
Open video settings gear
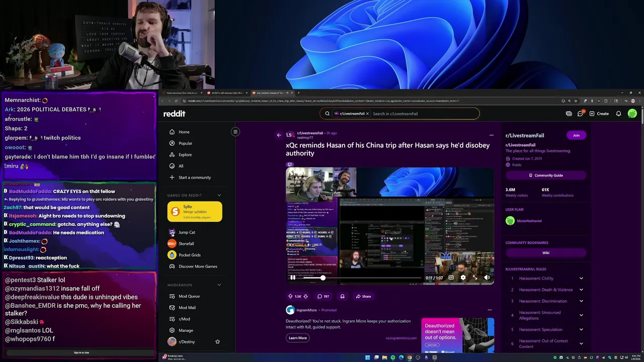tap(463, 278)
